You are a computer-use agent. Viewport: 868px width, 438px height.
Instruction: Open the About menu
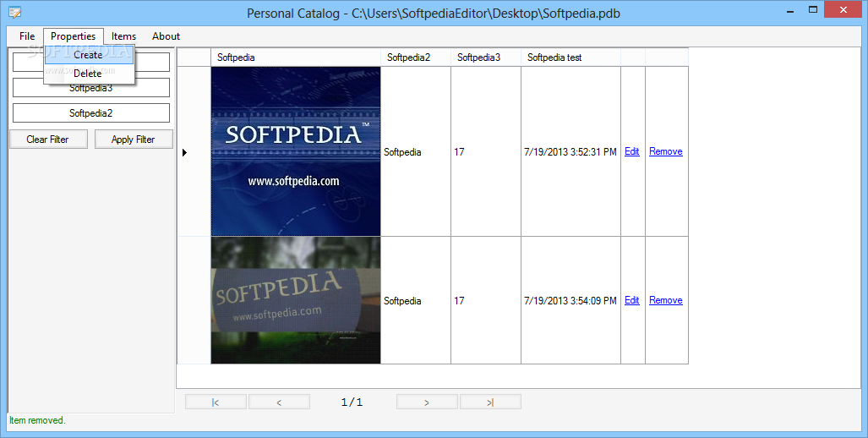(166, 36)
